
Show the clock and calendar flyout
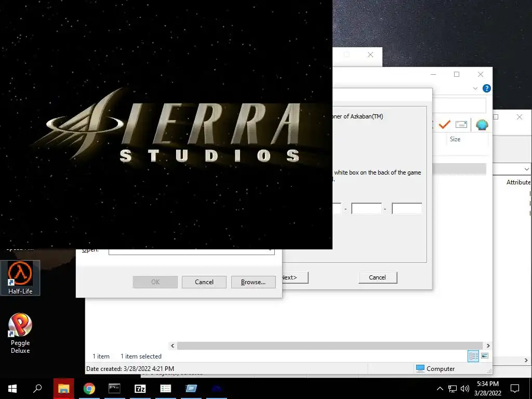coord(487,389)
